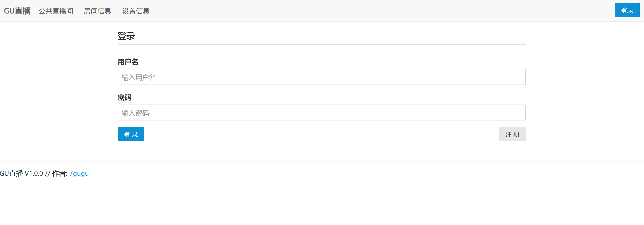Click the 输入密码 placeholder text

tap(135, 113)
